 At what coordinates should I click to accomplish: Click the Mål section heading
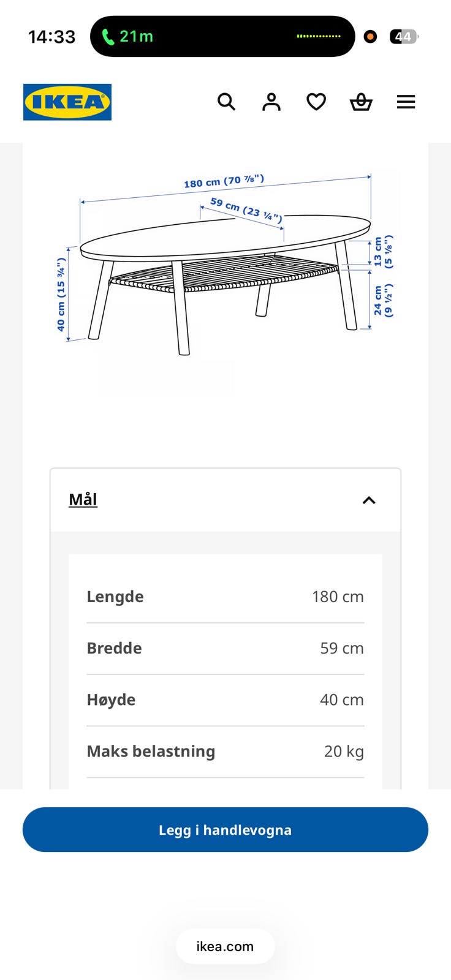click(x=83, y=500)
